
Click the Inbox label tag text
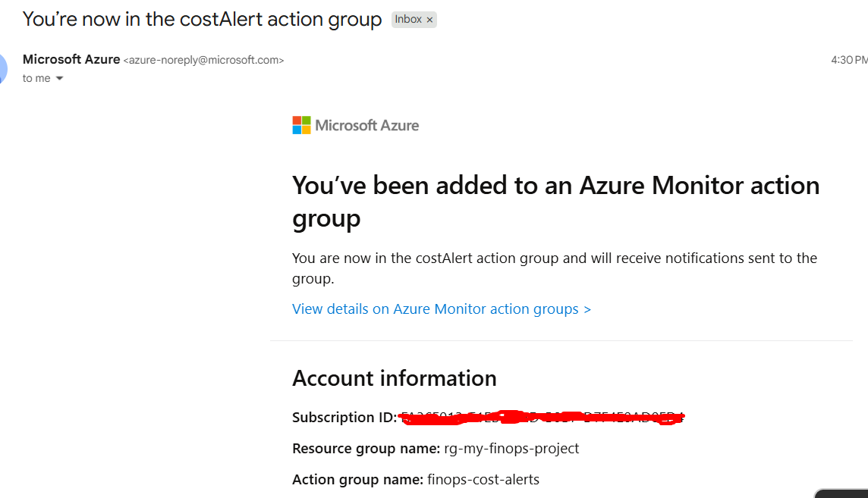[x=407, y=20]
